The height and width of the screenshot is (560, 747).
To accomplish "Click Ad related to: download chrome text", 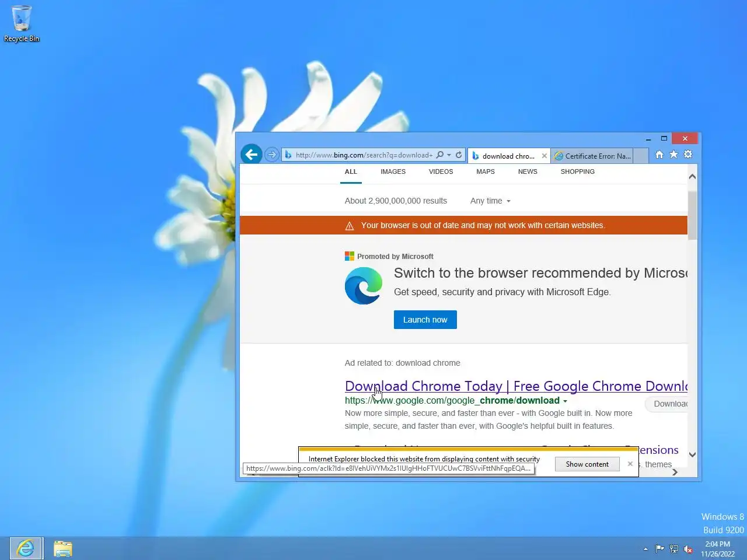I will 402,363.
